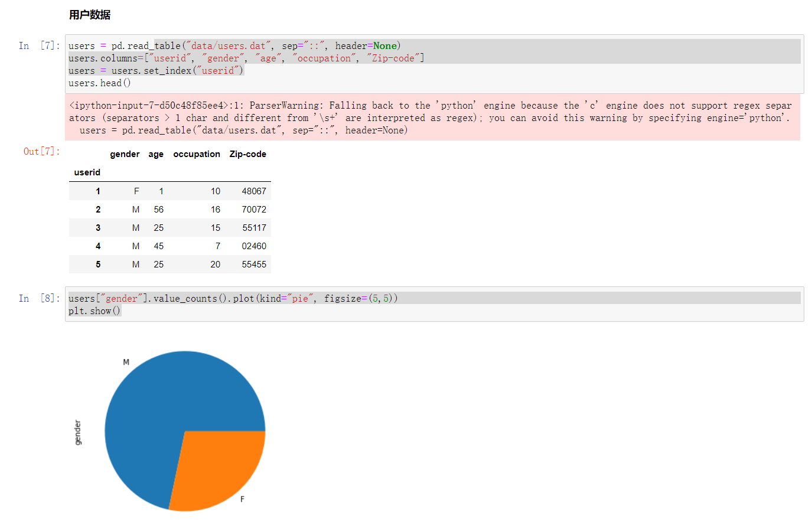The height and width of the screenshot is (529, 812).
Task: Click the age cell showing 56
Action: (159, 210)
